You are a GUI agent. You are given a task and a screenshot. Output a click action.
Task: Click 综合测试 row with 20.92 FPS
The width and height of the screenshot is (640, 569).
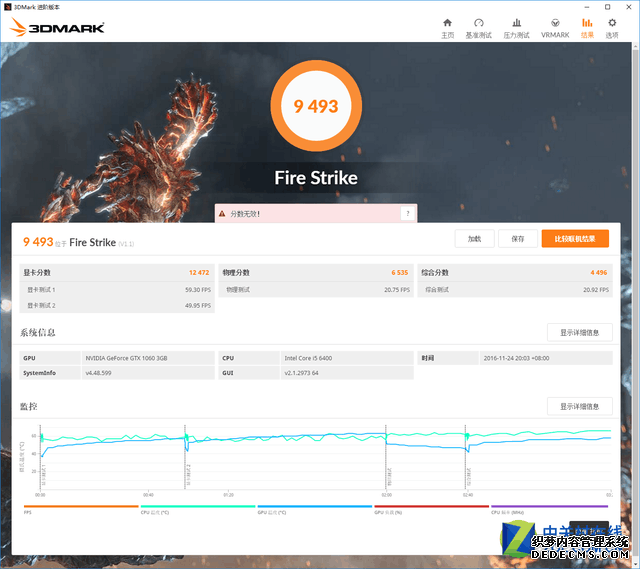(515, 289)
